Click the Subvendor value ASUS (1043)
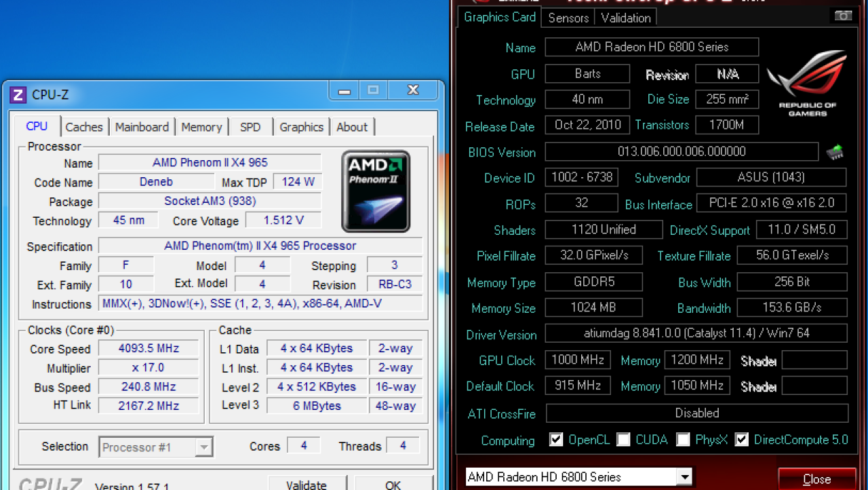The image size is (868, 490). point(772,177)
